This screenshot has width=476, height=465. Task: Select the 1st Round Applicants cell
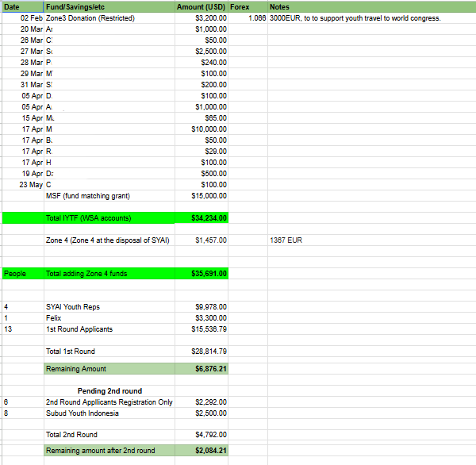pos(109,329)
